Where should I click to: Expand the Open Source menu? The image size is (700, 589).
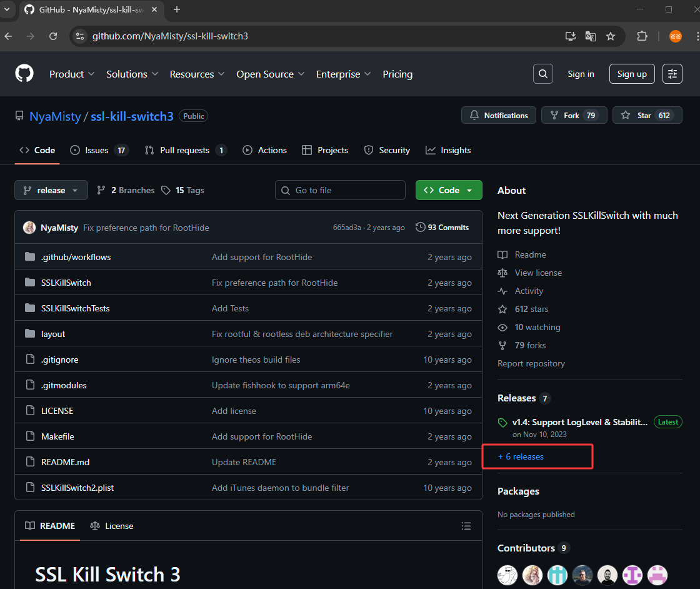click(x=270, y=74)
